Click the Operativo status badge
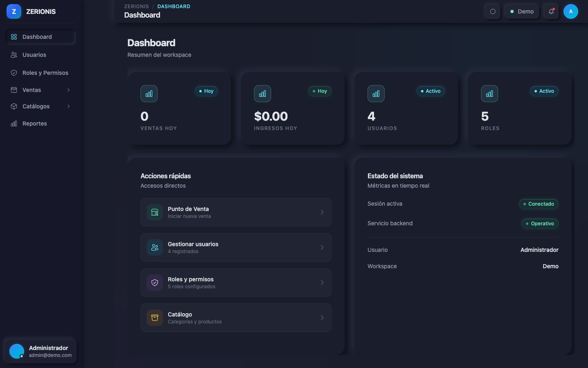 [x=540, y=224]
